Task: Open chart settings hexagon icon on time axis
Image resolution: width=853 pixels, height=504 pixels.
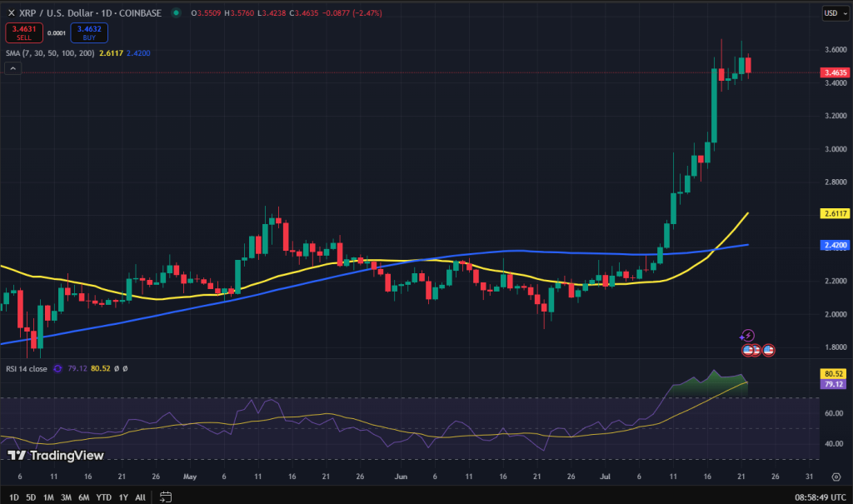Action: pos(836,477)
